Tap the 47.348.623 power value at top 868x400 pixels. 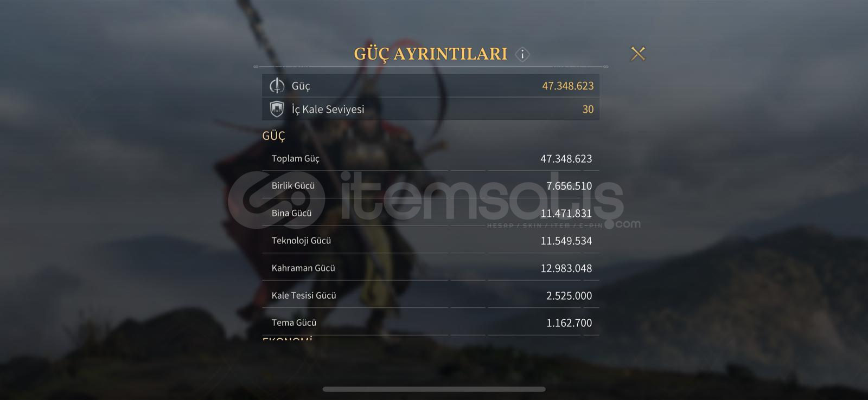point(567,86)
